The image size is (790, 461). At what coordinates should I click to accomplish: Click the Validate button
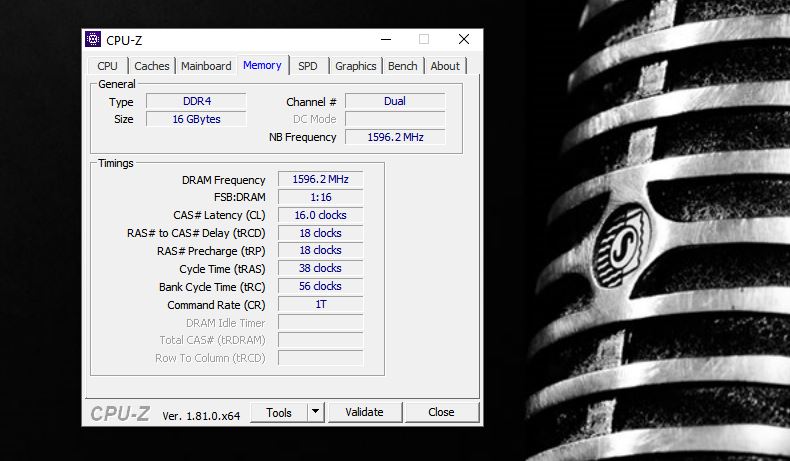click(x=364, y=412)
